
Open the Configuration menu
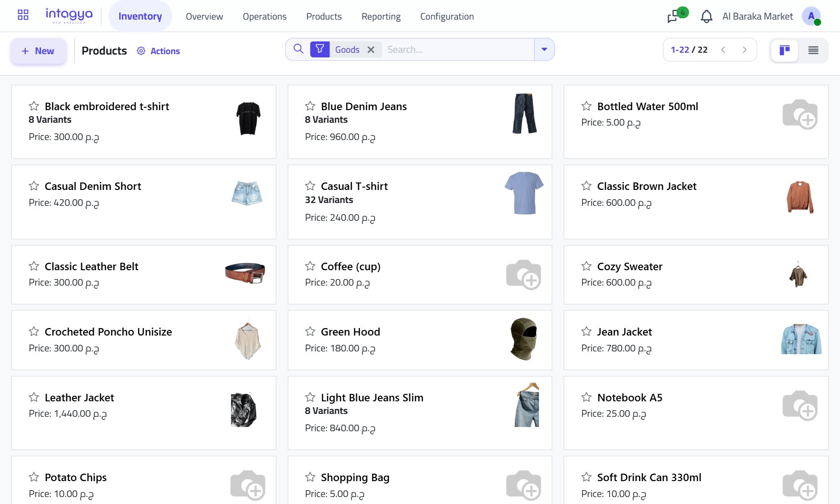pyautogui.click(x=447, y=16)
